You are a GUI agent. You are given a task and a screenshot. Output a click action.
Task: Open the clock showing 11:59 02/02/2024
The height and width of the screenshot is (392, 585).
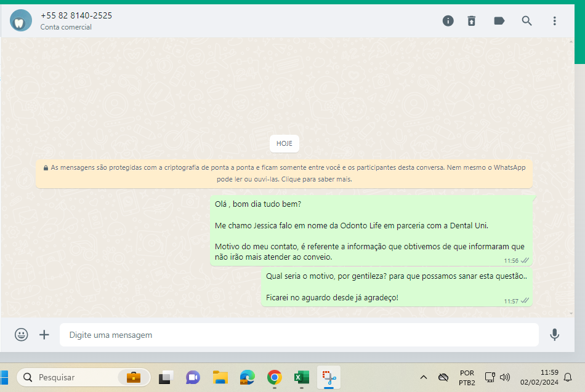coord(539,377)
